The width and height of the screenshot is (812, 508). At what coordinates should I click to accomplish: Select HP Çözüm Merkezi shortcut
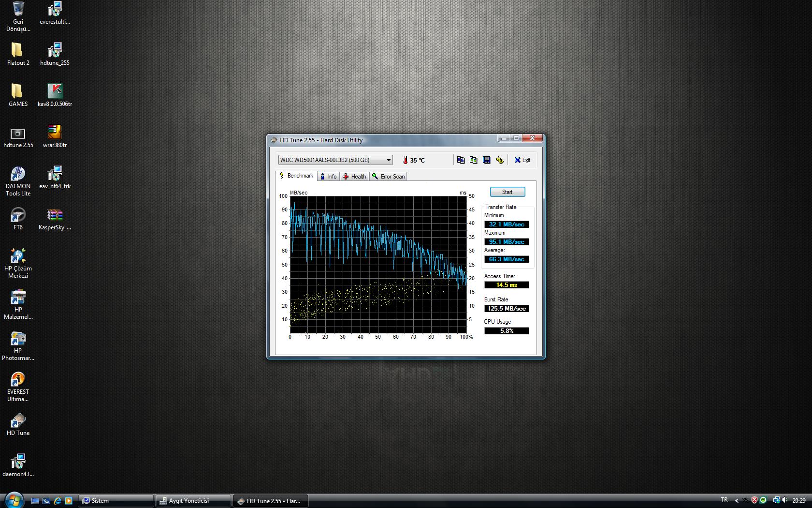[18, 263]
